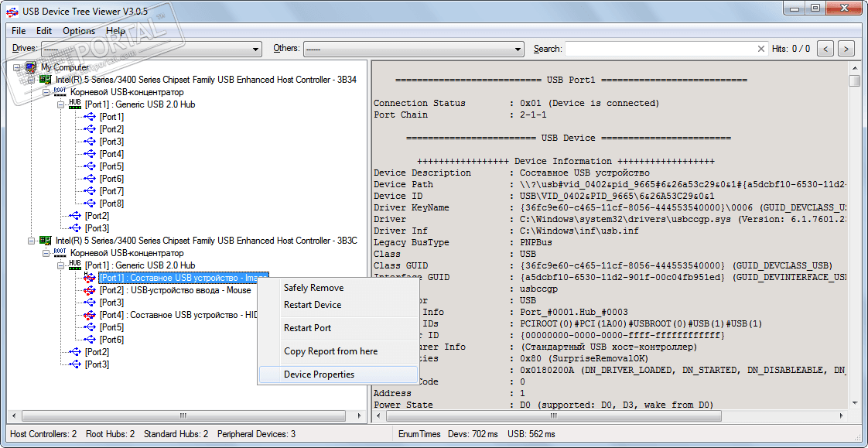Select the 3B3C Enhanced Host Controller row
The image size is (868, 448).
pyautogui.click(x=206, y=241)
